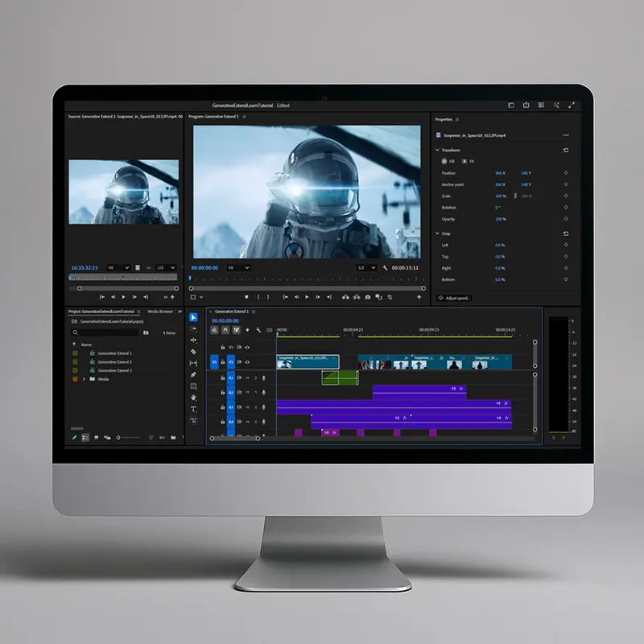Open timeline display settings wrench
The image size is (644, 644).
coord(258,329)
